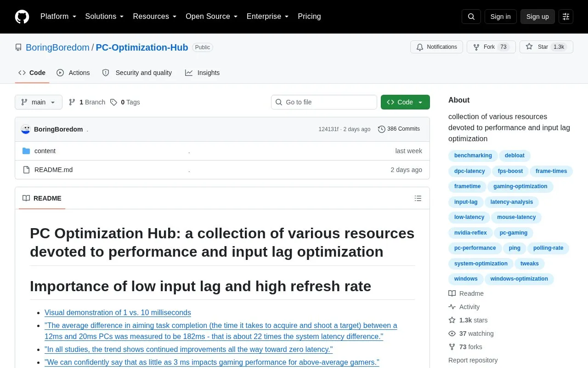Click the gaming-optimization topic tag
The width and height of the screenshot is (588, 368).
click(520, 186)
